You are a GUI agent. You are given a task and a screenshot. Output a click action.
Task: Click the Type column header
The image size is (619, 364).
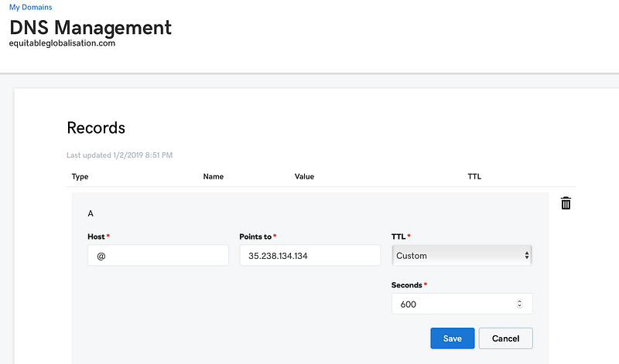[x=80, y=177]
